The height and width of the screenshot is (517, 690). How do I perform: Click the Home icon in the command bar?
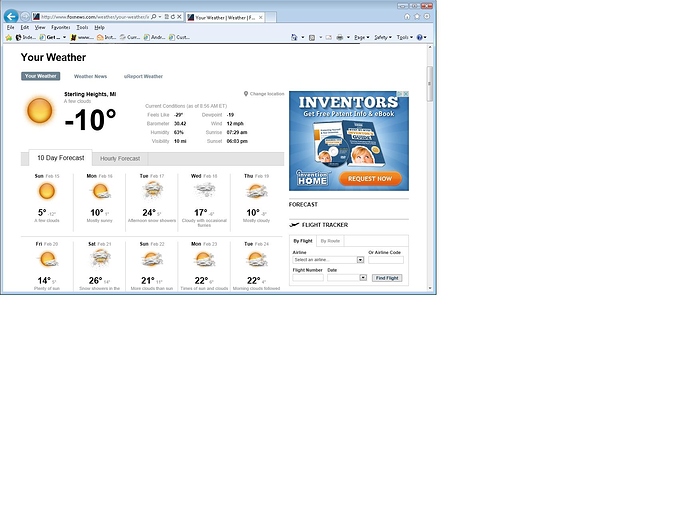click(294, 37)
